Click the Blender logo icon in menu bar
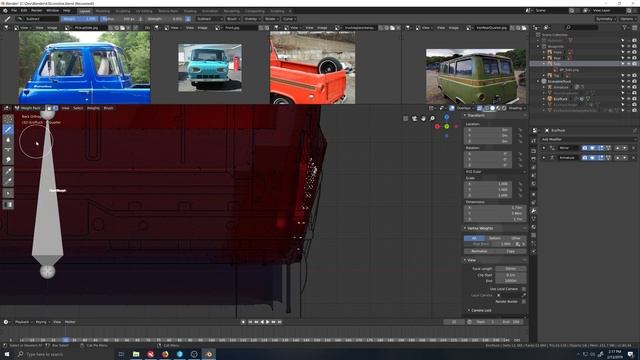640x360 pixels. [5, 11]
